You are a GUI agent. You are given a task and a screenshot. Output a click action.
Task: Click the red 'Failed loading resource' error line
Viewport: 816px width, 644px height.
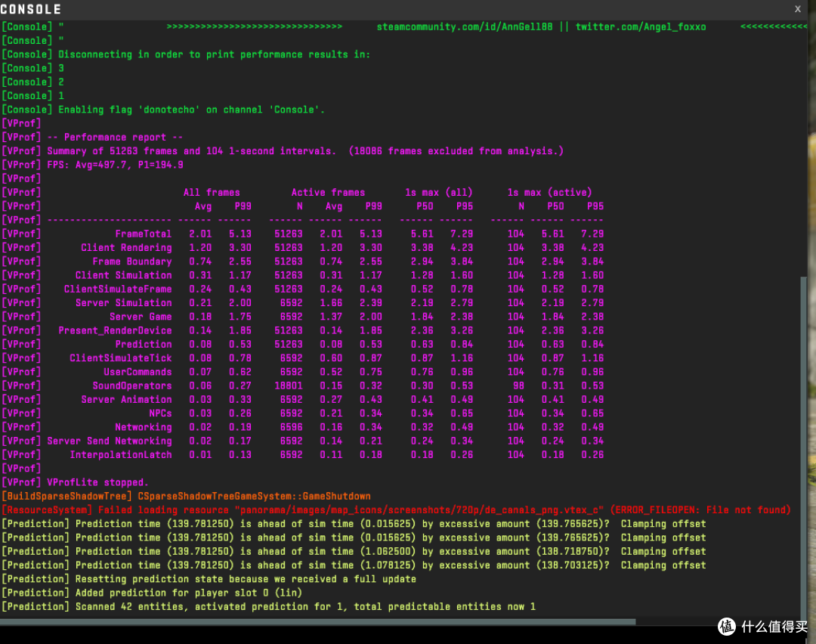396,509
